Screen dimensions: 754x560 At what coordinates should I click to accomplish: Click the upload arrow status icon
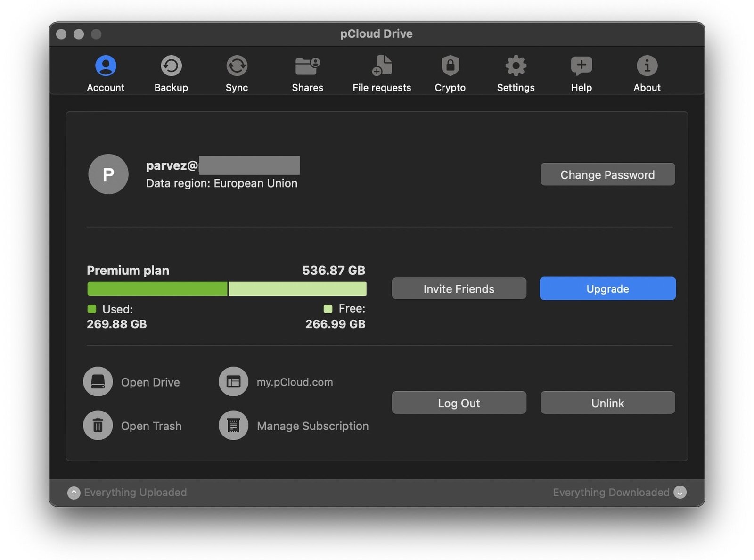74,493
